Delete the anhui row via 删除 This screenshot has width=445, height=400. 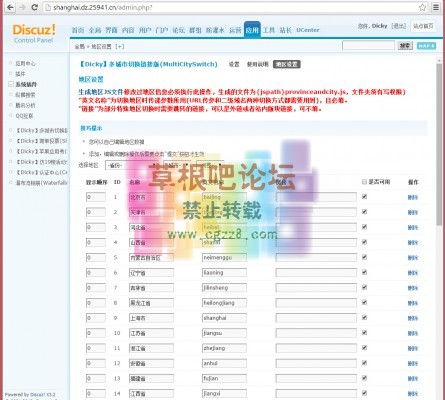tap(413, 364)
